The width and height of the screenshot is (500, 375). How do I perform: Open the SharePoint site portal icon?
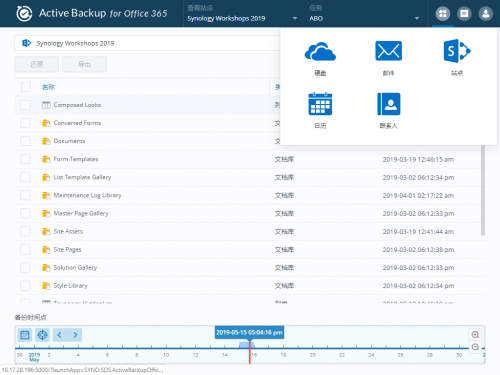457,51
